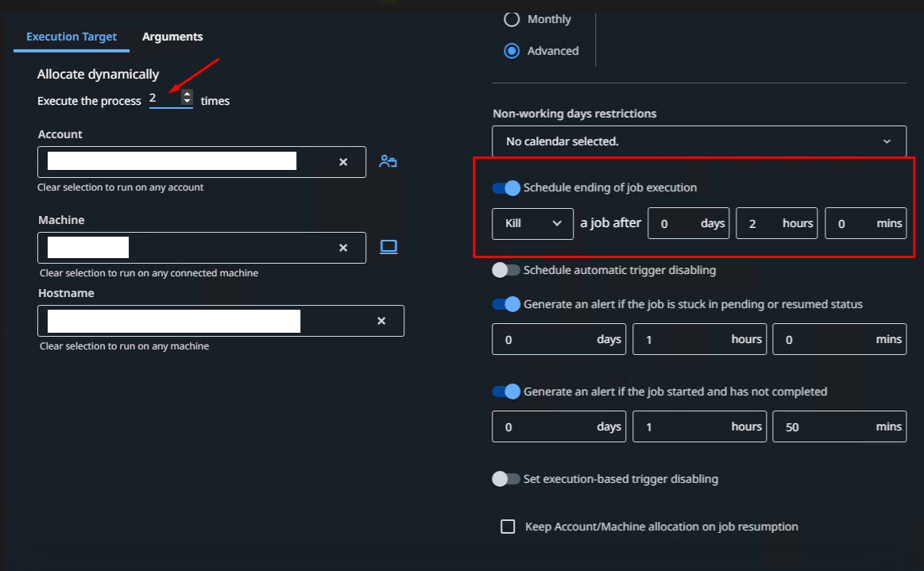The height and width of the screenshot is (571, 924).
Task: Toggle off the alert for job stuck in pending
Action: 506,304
